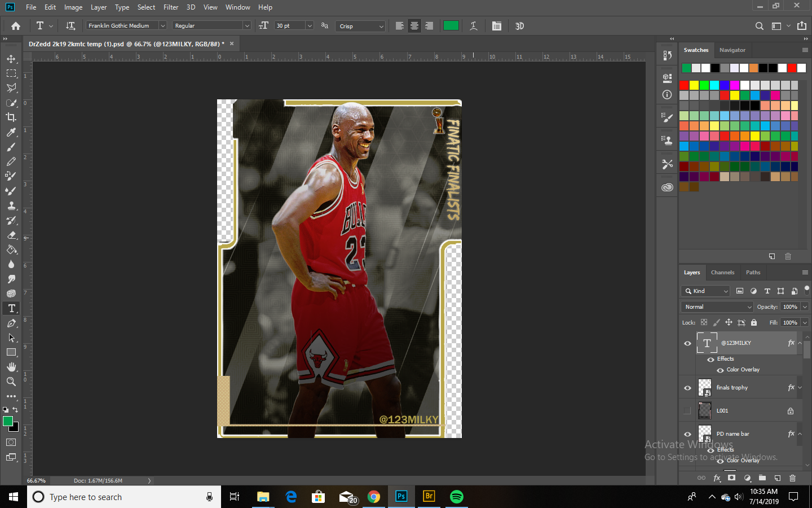Pick the red swatch in Swatches panel
The image size is (812, 508).
pos(684,85)
